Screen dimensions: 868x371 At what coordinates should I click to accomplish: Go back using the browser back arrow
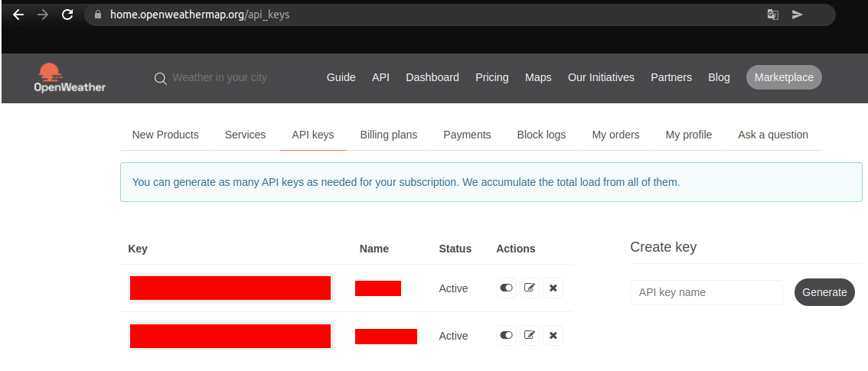coord(18,15)
